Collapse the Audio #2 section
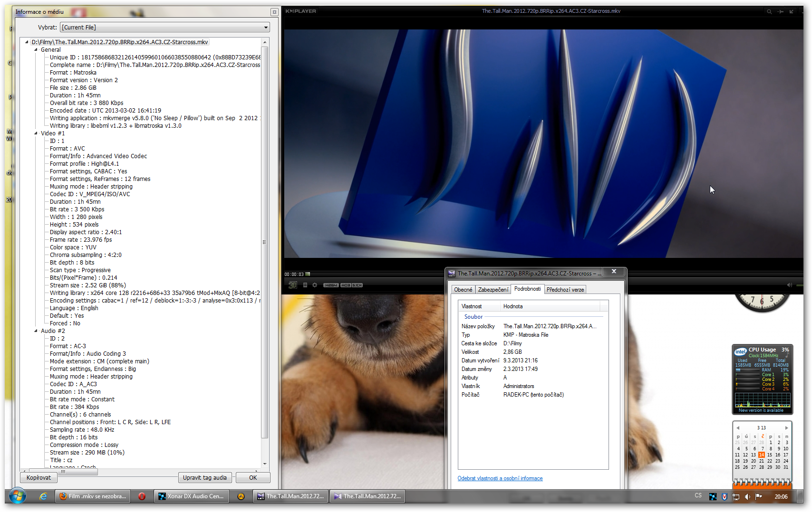The width and height of the screenshot is (812, 512). point(36,331)
